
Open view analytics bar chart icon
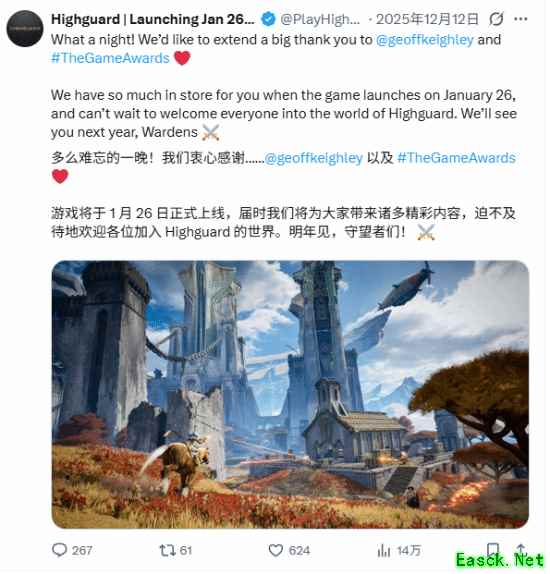[x=383, y=550]
